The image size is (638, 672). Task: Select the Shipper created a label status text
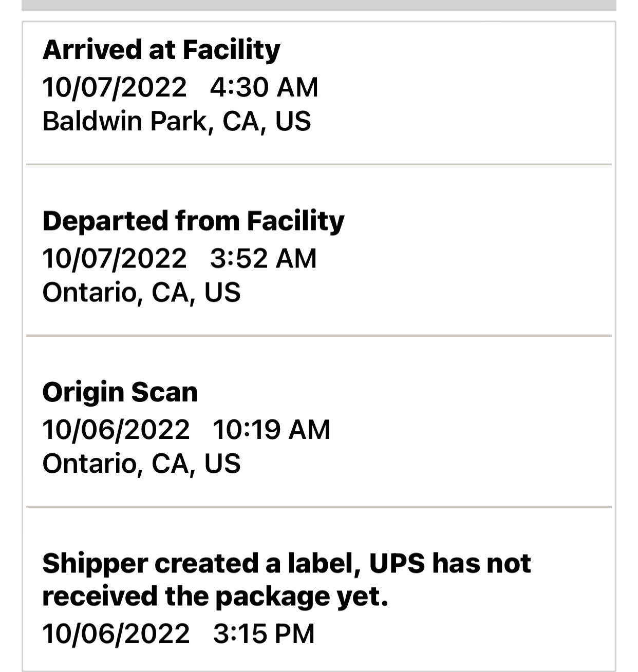(286, 580)
